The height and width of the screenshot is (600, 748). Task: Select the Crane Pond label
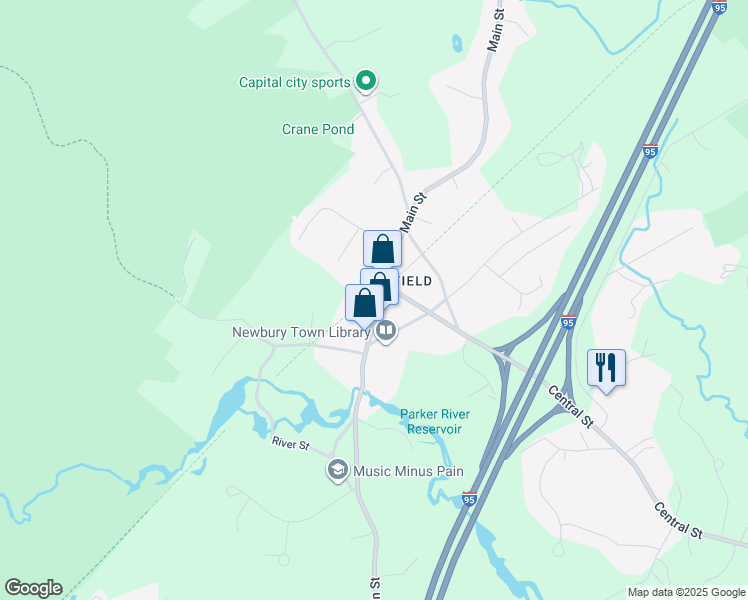click(318, 129)
